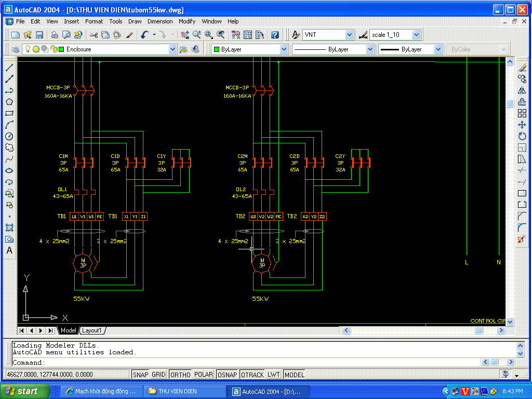Select the Rotate modify tool
This screenshot has height=399, width=532.
click(522, 136)
